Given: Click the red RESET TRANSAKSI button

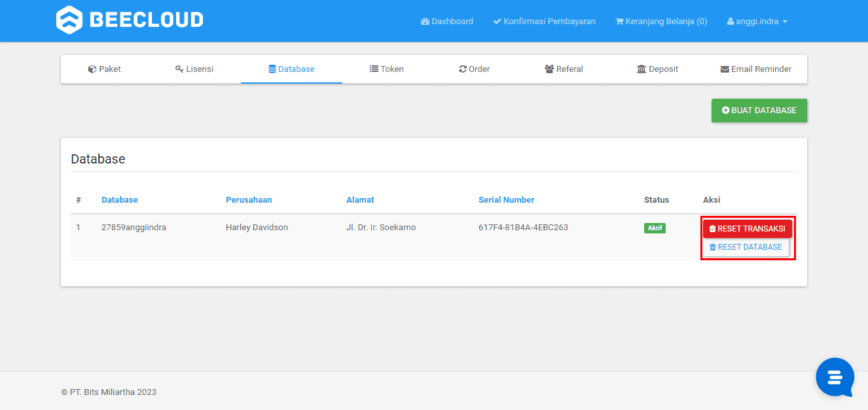Looking at the screenshot, I should pos(748,229).
